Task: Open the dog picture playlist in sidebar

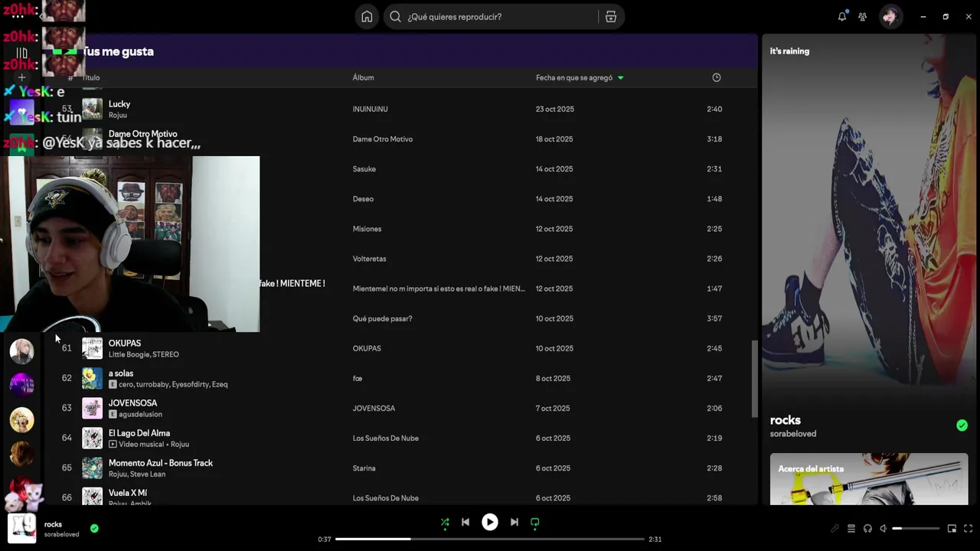Action: 21,419
